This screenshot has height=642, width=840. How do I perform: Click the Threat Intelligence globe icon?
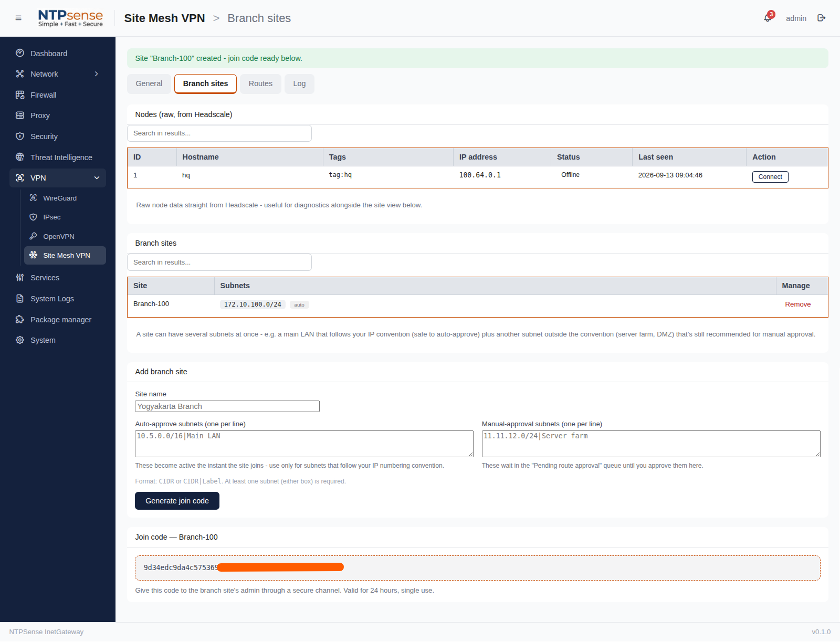coord(20,157)
